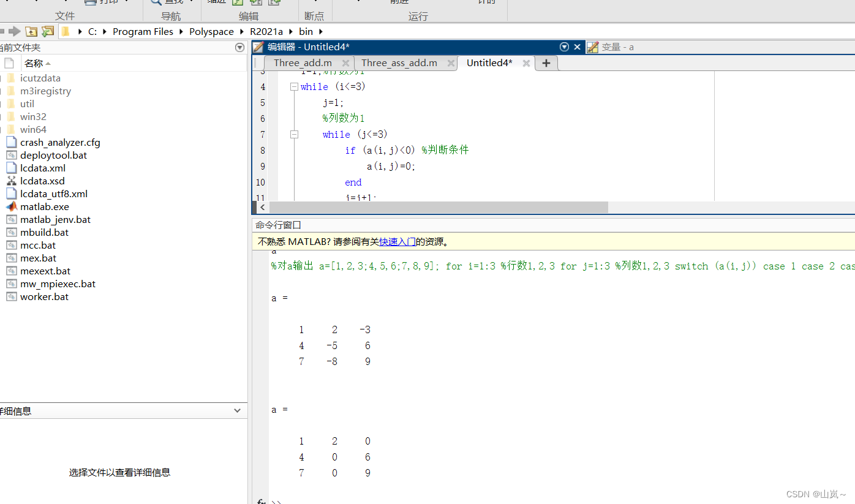Click the win64 folder icon
Screen dimensions: 855x504
click(x=10, y=129)
